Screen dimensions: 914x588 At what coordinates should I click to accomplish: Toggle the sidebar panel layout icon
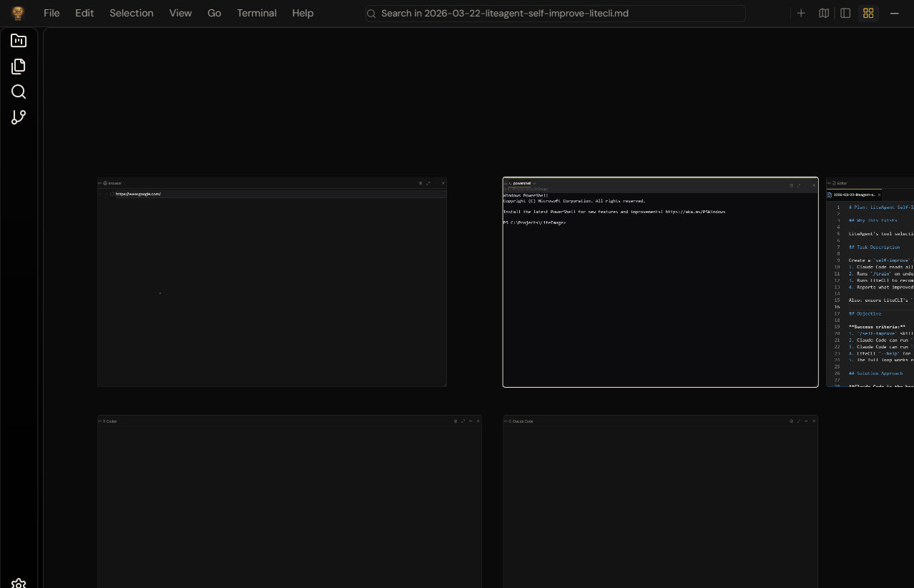tap(845, 13)
